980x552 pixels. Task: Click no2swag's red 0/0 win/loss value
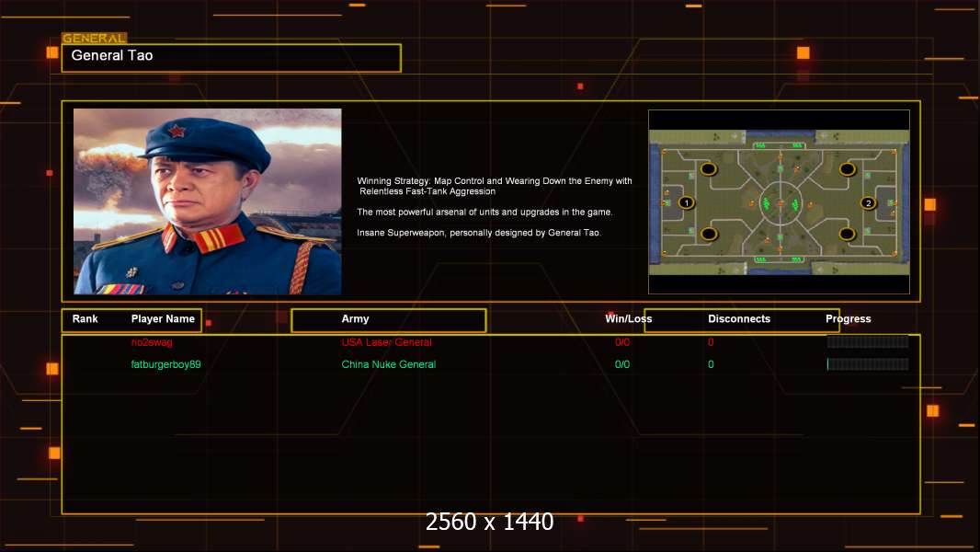click(x=621, y=342)
